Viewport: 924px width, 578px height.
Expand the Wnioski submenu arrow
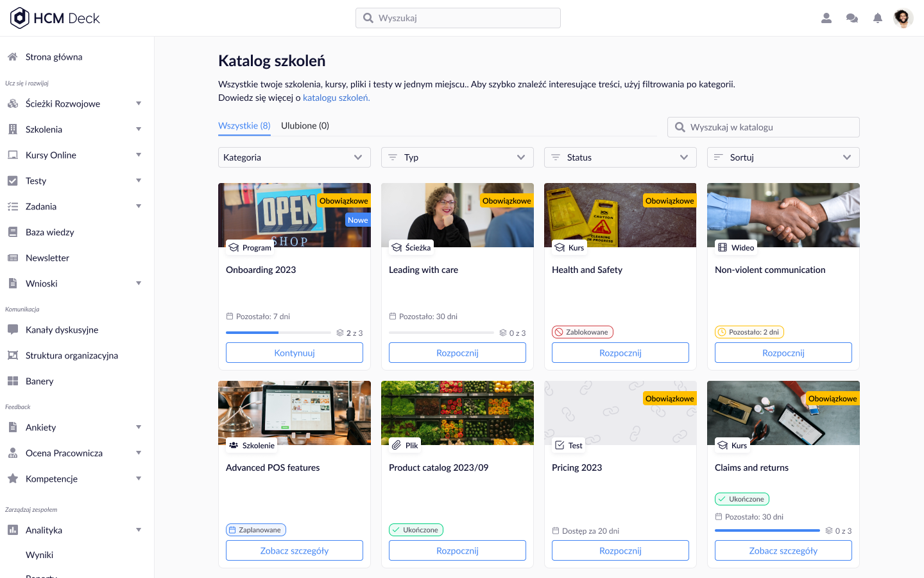139,283
